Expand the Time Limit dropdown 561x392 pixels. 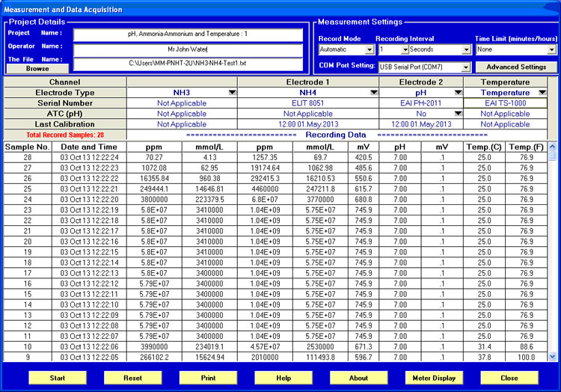click(551, 50)
